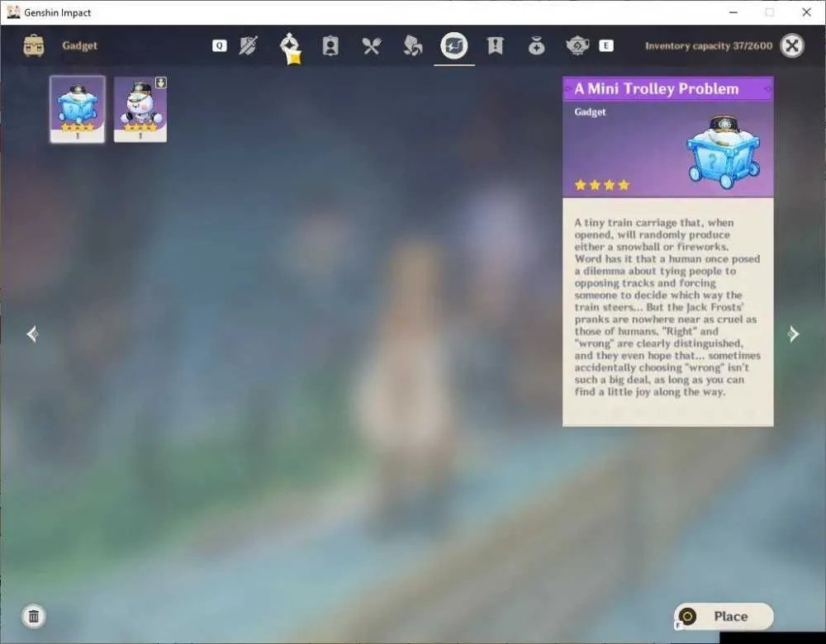Select the Mini Trolley Problem item thumbnail
Viewport: 826px width, 644px height.
[78, 109]
